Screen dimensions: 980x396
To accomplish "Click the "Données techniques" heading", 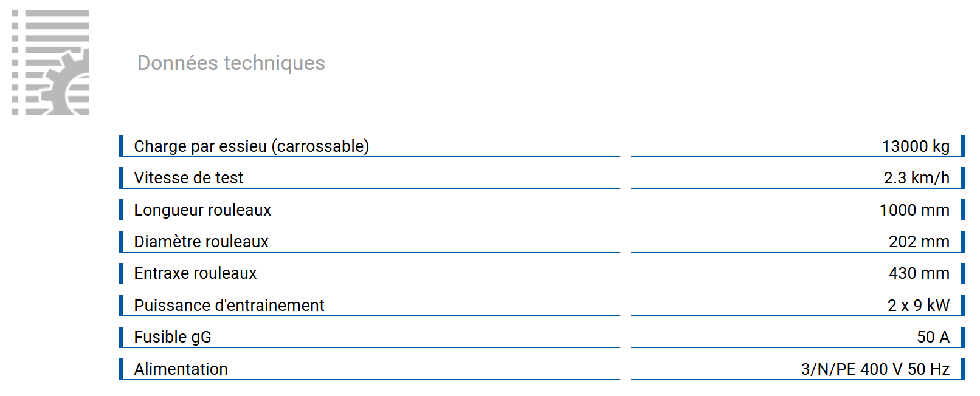I will [x=231, y=63].
